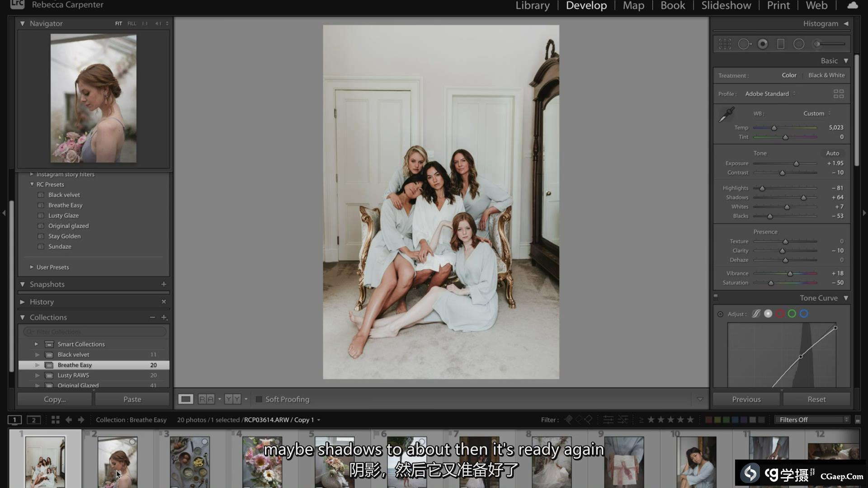Image resolution: width=868 pixels, height=488 pixels.
Task: Enable the Soft Proofing checkbox
Action: [x=259, y=399]
